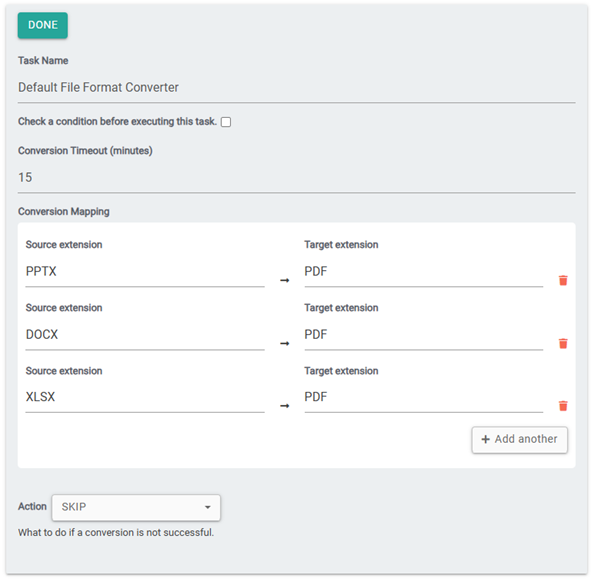Click the plus icon on Add another
The image size is (591, 579).
pyautogui.click(x=485, y=439)
